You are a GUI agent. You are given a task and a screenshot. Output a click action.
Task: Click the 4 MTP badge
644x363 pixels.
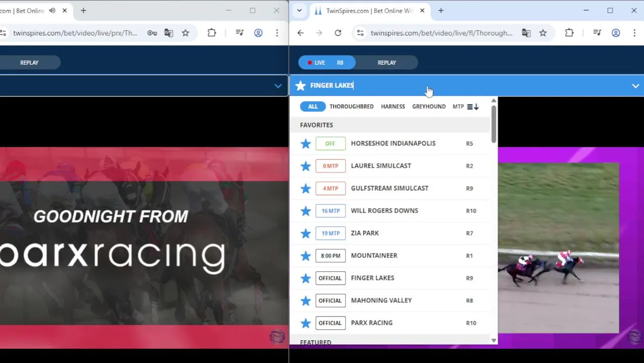331,189
